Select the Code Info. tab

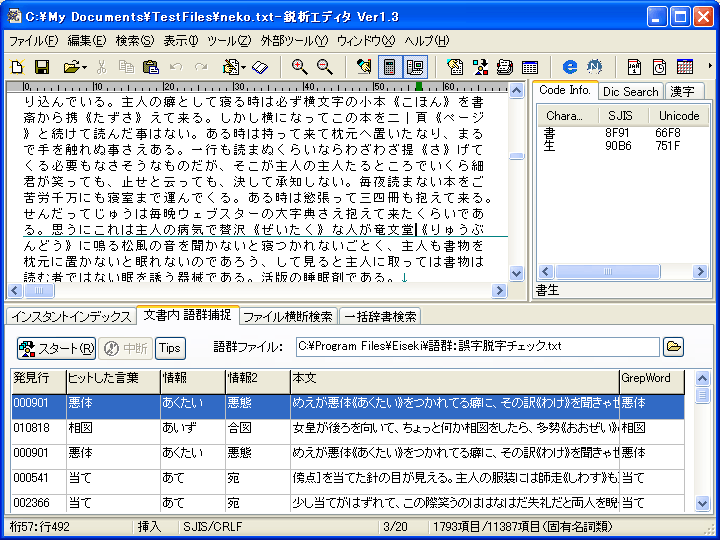[565, 90]
